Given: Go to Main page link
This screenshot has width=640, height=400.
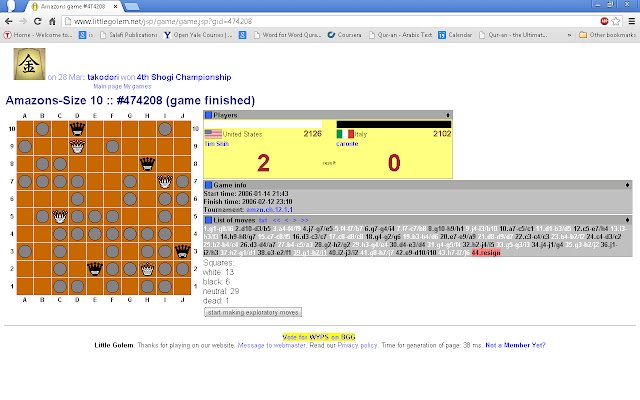Looking at the screenshot, I should click(107, 87).
